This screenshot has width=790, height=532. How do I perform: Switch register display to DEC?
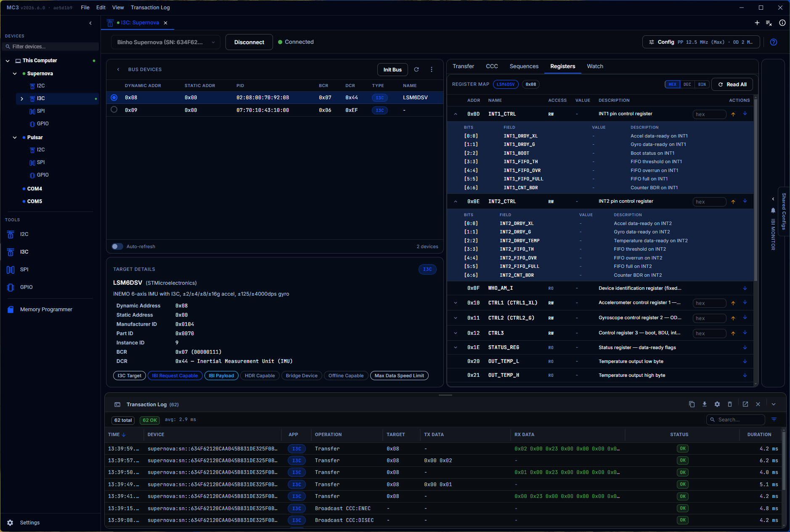point(687,85)
